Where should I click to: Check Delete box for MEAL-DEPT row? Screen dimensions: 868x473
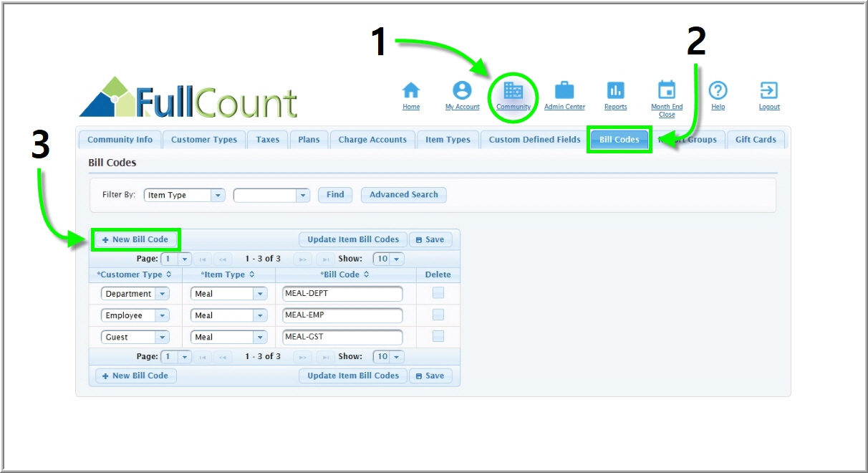(438, 293)
